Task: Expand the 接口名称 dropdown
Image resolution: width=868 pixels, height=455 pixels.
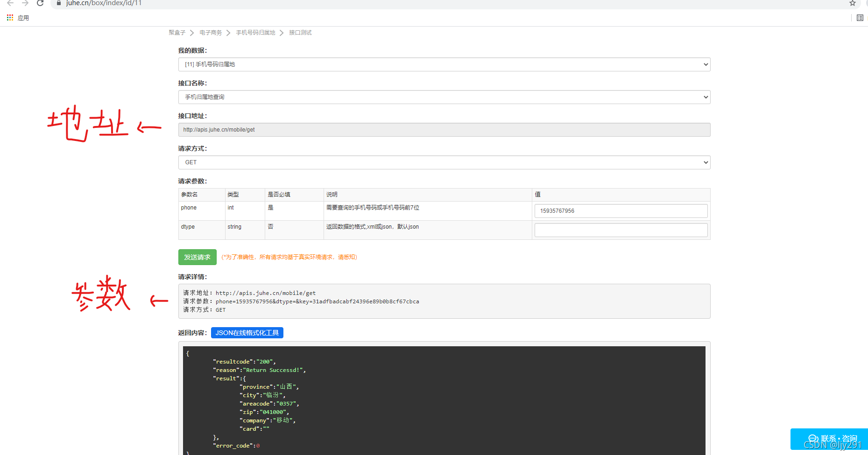Action: tap(444, 97)
